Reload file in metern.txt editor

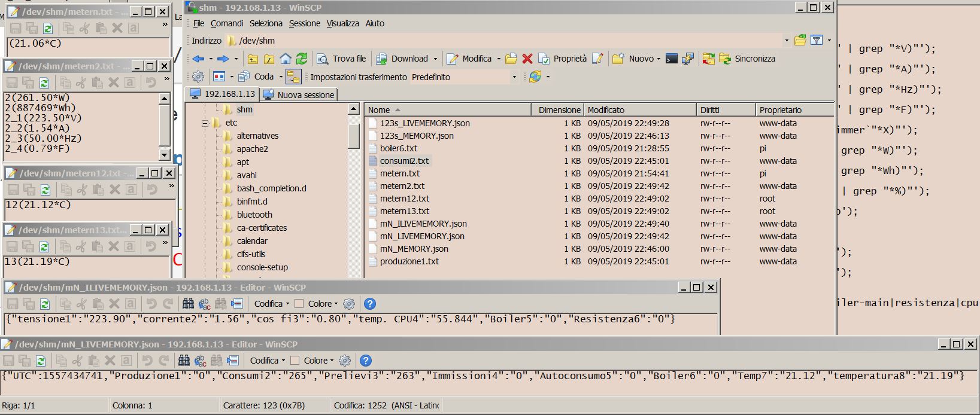pos(48,28)
